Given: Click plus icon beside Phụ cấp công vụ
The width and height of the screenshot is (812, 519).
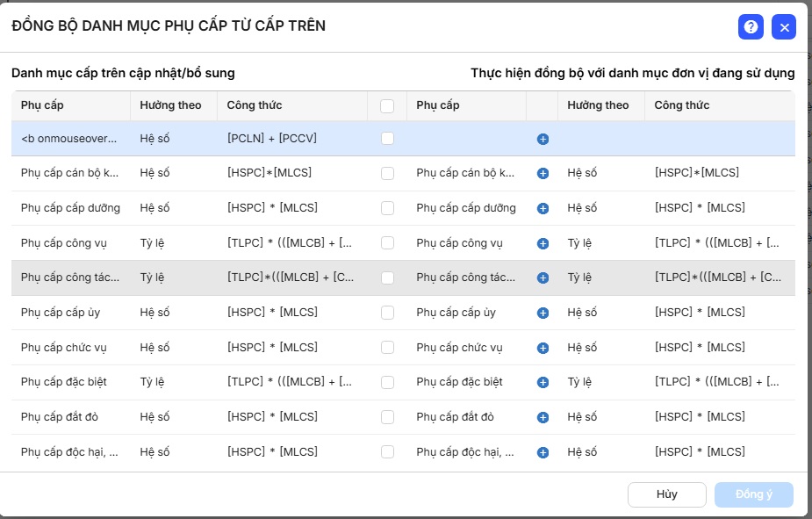Looking at the screenshot, I should 543,243.
